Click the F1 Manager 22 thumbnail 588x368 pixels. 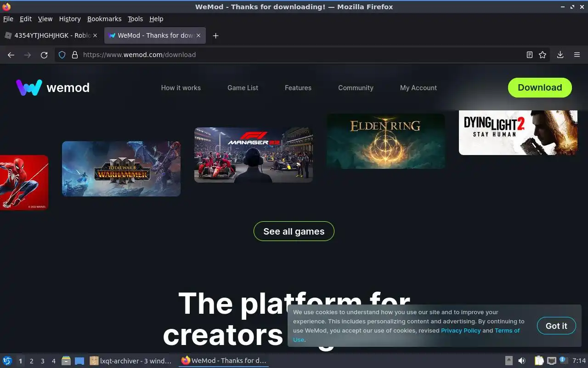(x=254, y=155)
